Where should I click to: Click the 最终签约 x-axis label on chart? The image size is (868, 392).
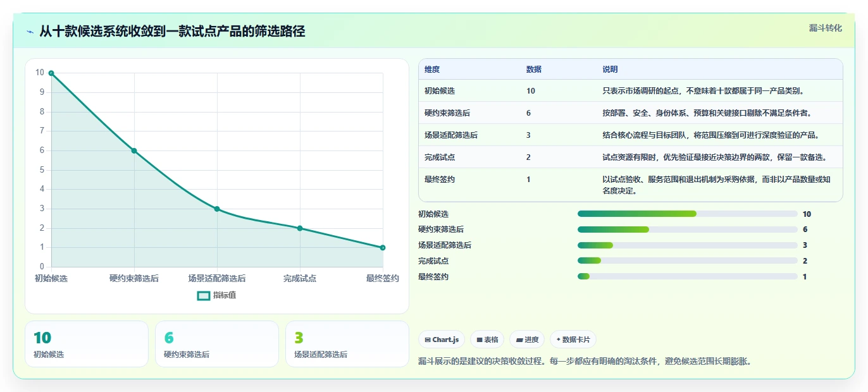pyautogui.click(x=383, y=278)
